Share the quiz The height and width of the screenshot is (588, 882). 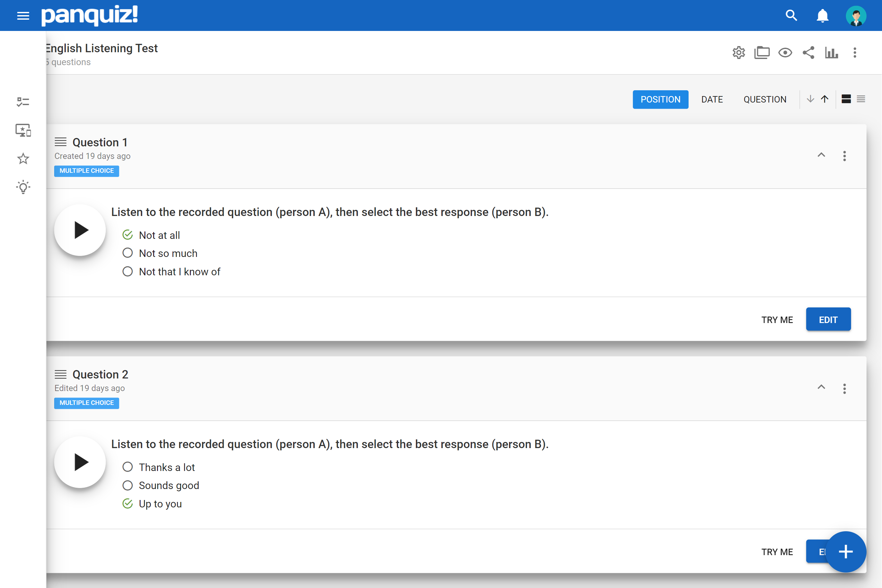(808, 53)
